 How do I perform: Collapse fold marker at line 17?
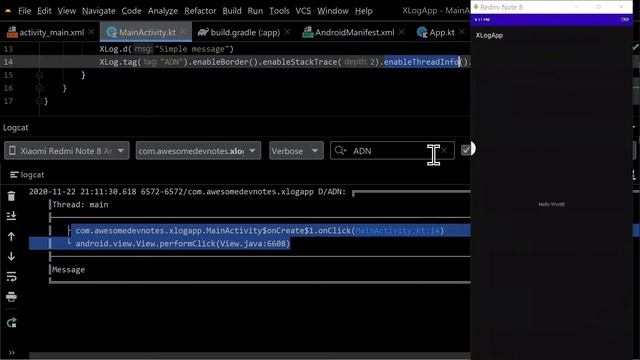coord(40,101)
